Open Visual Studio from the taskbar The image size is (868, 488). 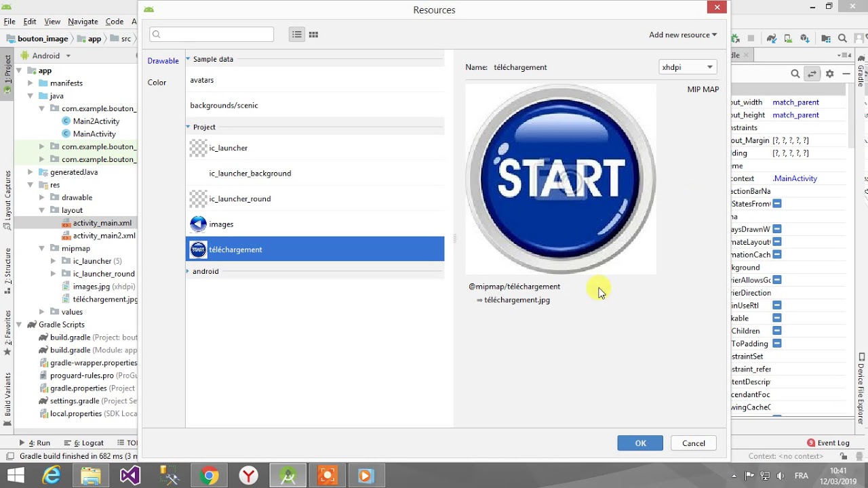[x=130, y=476]
